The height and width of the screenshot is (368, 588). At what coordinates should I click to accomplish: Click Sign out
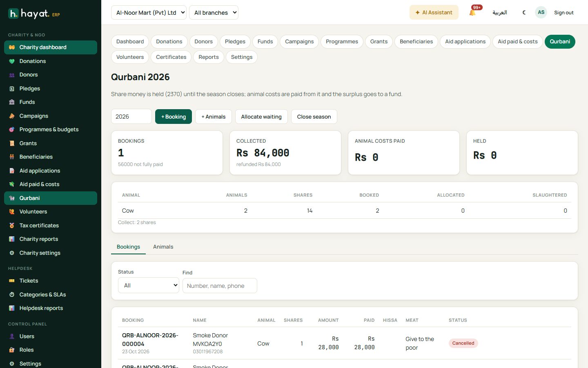[563, 13]
